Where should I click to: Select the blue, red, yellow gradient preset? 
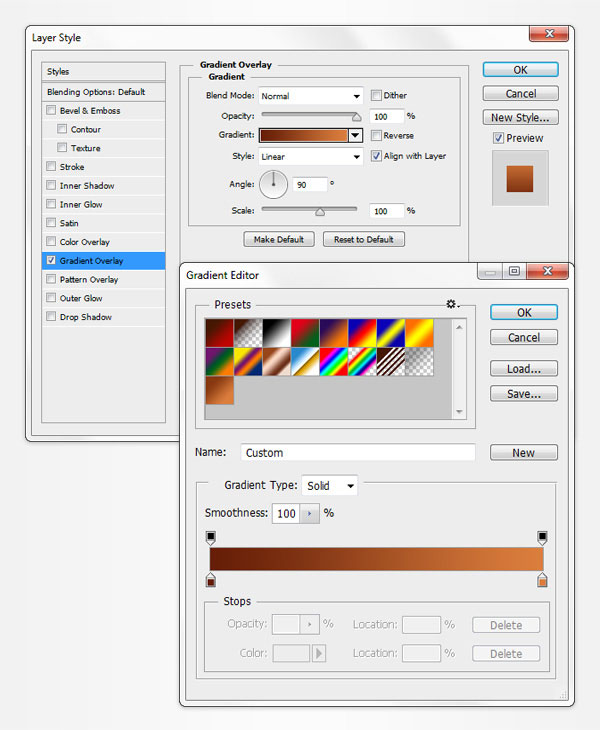[362, 333]
